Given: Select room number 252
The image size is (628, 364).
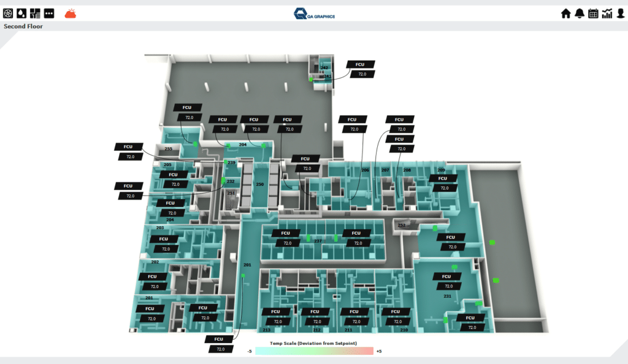Looking at the screenshot, I should click(402, 225).
